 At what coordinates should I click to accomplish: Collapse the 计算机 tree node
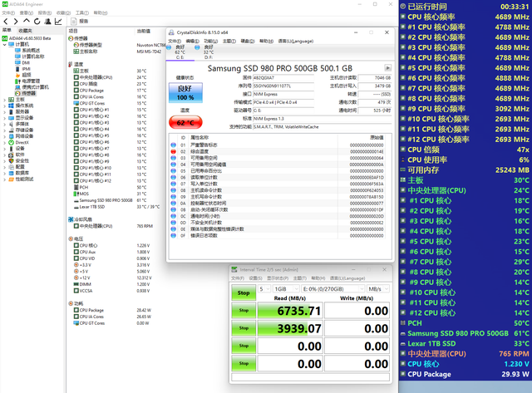tap(4, 44)
